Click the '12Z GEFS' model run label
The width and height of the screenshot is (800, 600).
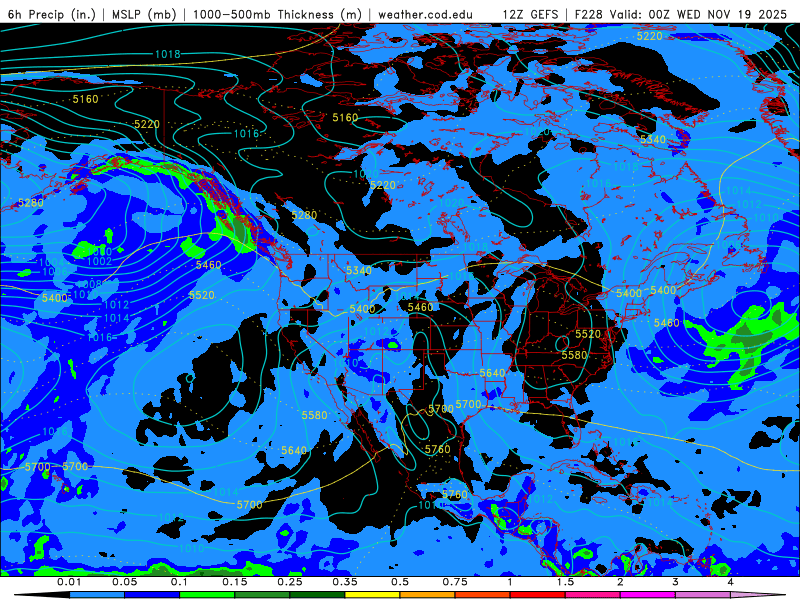(x=530, y=14)
